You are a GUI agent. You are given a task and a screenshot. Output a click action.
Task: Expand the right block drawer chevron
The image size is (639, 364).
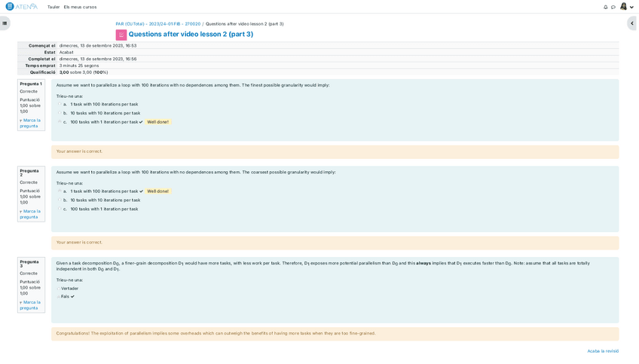point(631,23)
